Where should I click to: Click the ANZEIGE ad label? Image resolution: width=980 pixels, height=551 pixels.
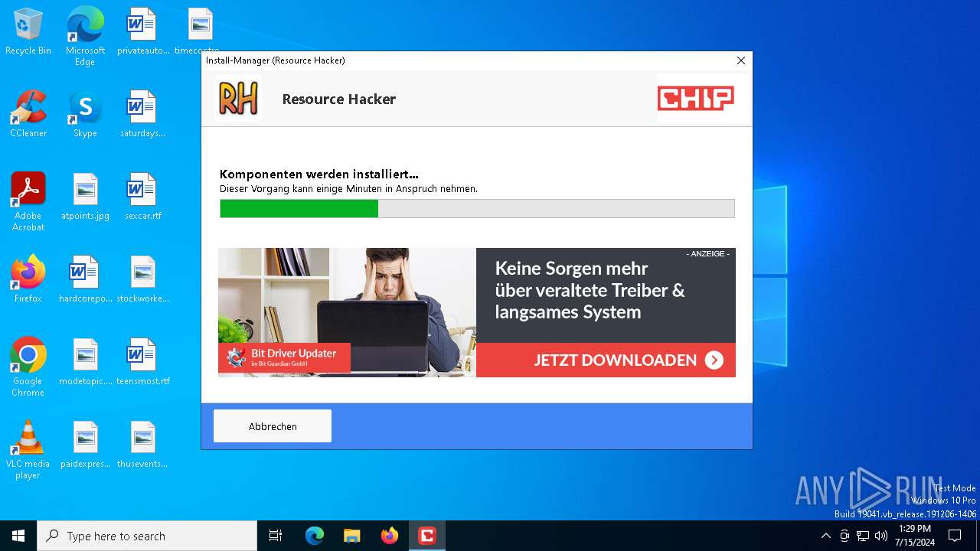pyautogui.click(x=707, y=253)
